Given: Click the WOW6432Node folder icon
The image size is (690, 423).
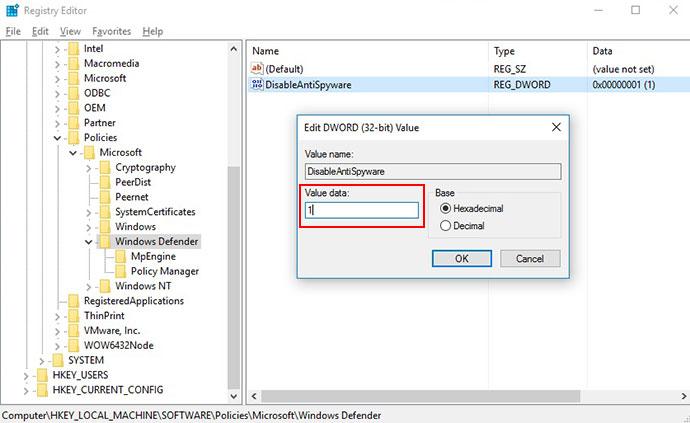Looking at the screenshot, I should pos(74,346).
